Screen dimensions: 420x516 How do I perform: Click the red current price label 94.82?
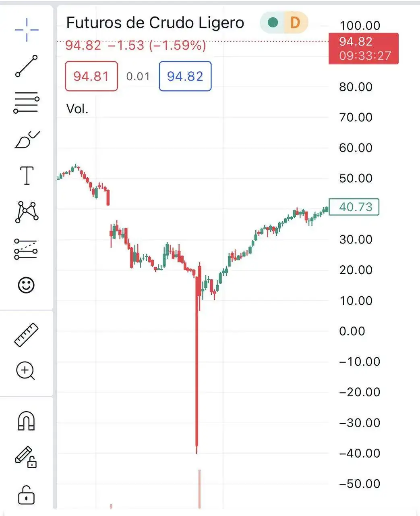[363, 48]
